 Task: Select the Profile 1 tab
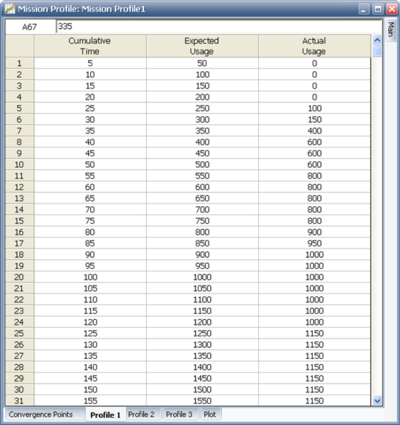(x=105, y=415)
